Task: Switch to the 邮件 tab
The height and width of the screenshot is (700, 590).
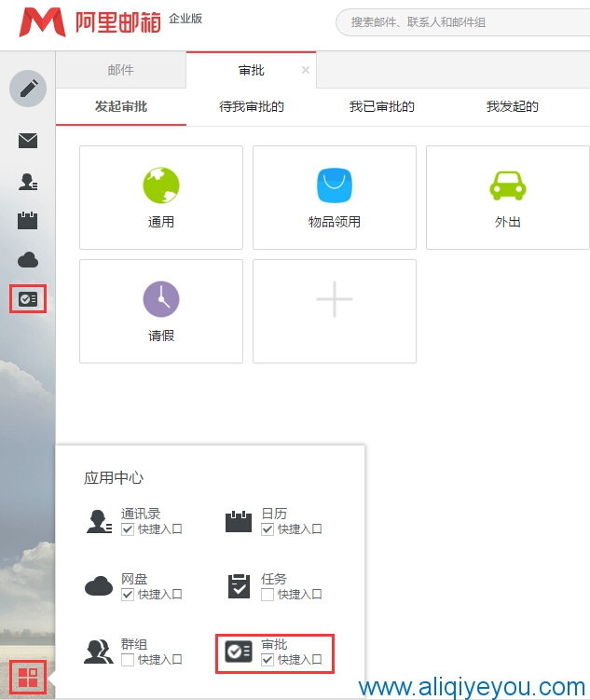Action: pos(121,70)
